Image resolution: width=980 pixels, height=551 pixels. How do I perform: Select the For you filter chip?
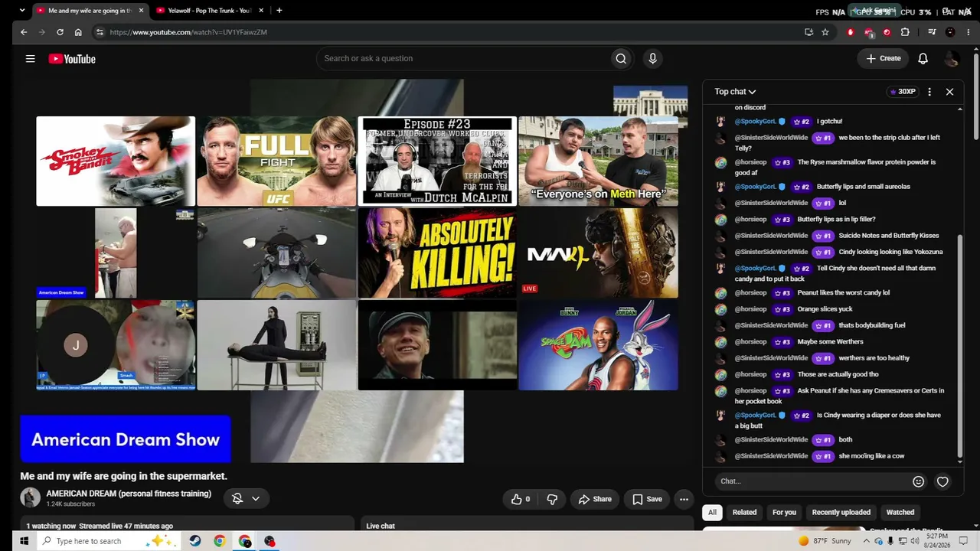click(x=784, y=513)
